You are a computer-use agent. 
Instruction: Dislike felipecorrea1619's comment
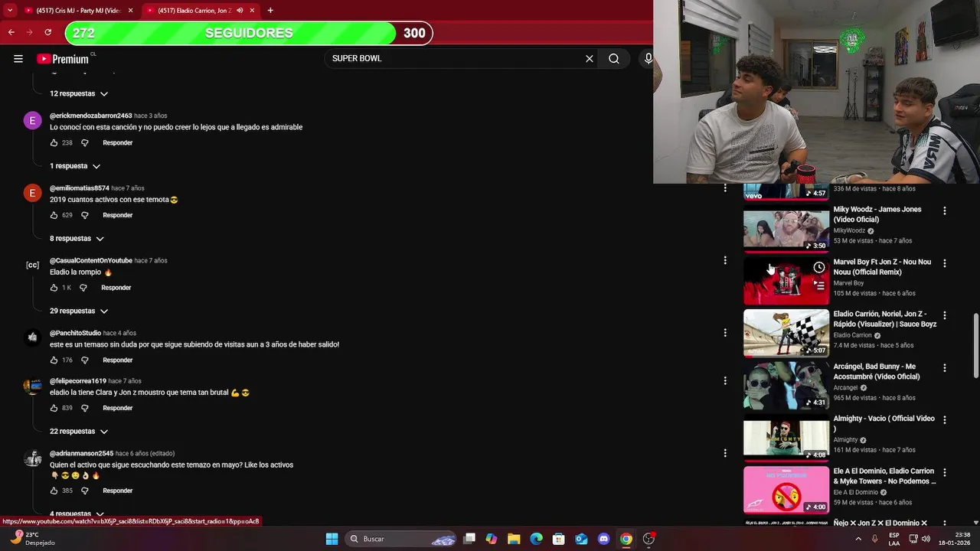coord(85,408)
